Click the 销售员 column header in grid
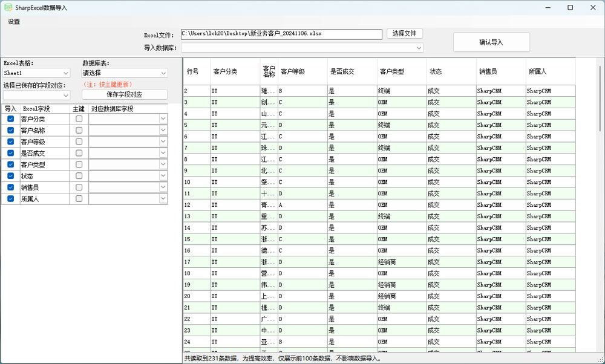The image size is (605, 364). [500, 71]
